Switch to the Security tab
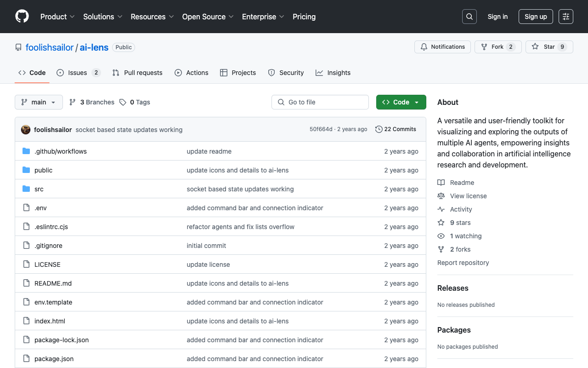The image size is (588, 368). [286, 73]
